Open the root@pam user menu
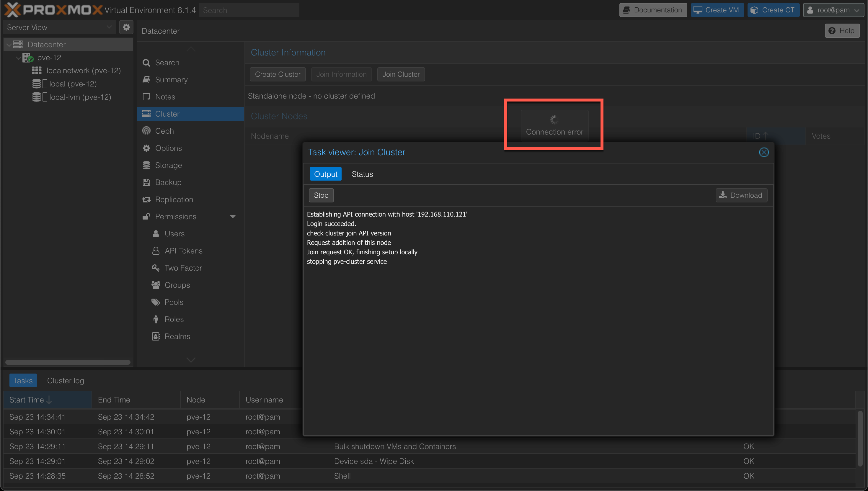 point(833,10)
